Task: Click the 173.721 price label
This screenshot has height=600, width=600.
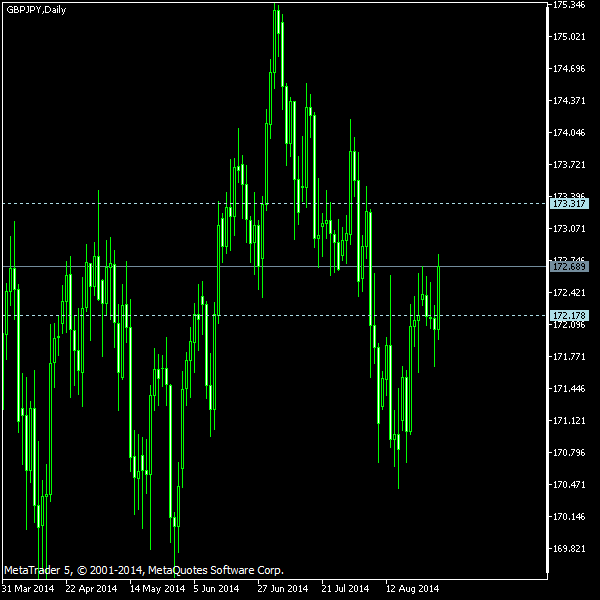Action: coord(569,165)
